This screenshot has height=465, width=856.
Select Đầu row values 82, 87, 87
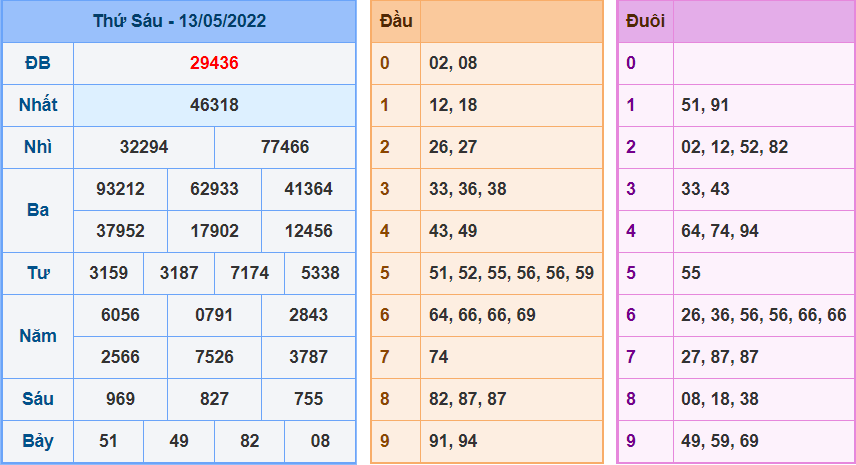pos(468,399)
